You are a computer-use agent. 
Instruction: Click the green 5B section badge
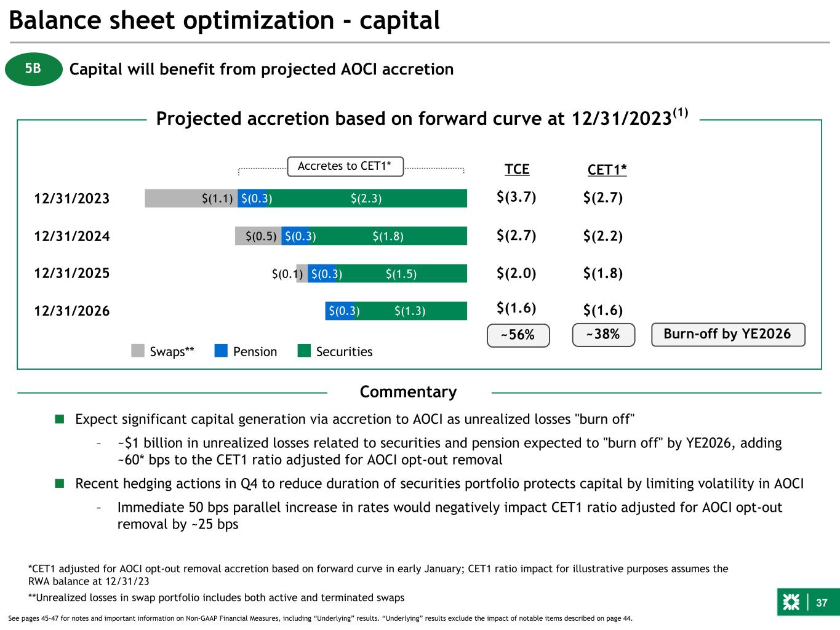tap(34, 69)
